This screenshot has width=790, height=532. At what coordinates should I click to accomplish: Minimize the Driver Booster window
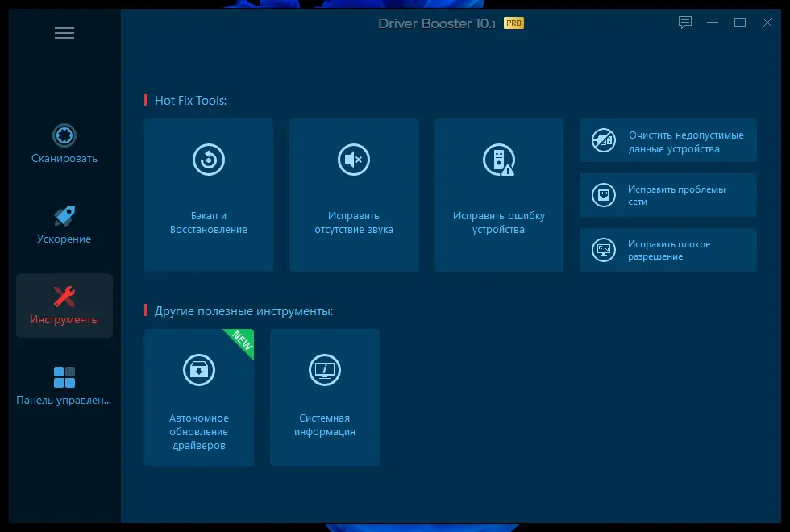click(x=713, y=23)
